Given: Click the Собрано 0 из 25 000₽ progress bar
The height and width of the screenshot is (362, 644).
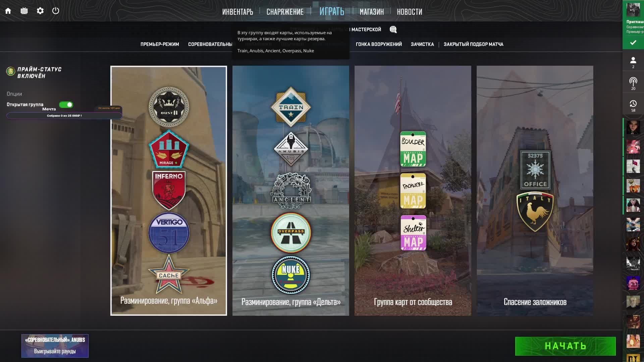Looking at the screenshot, I should pyautogui.click(x=64, y=116).
